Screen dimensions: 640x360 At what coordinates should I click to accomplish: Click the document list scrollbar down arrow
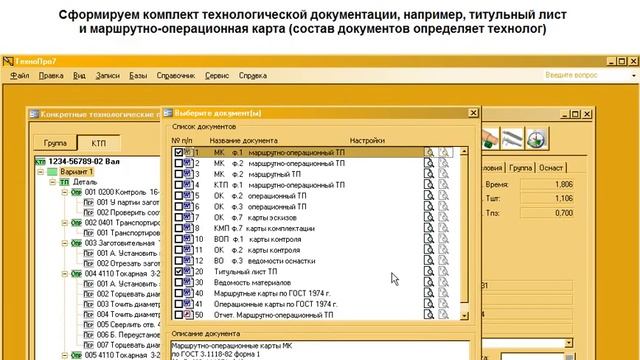[464, 316]
